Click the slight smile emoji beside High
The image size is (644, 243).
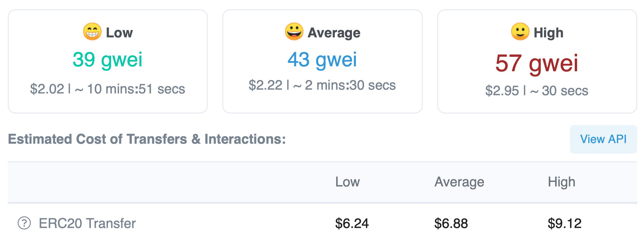(520, 32)
